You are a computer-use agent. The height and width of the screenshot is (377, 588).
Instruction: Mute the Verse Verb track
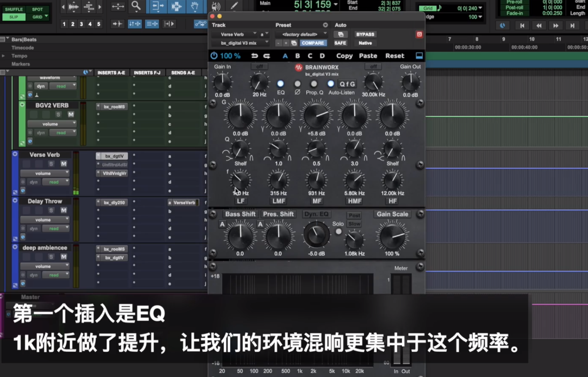(63, 164)
